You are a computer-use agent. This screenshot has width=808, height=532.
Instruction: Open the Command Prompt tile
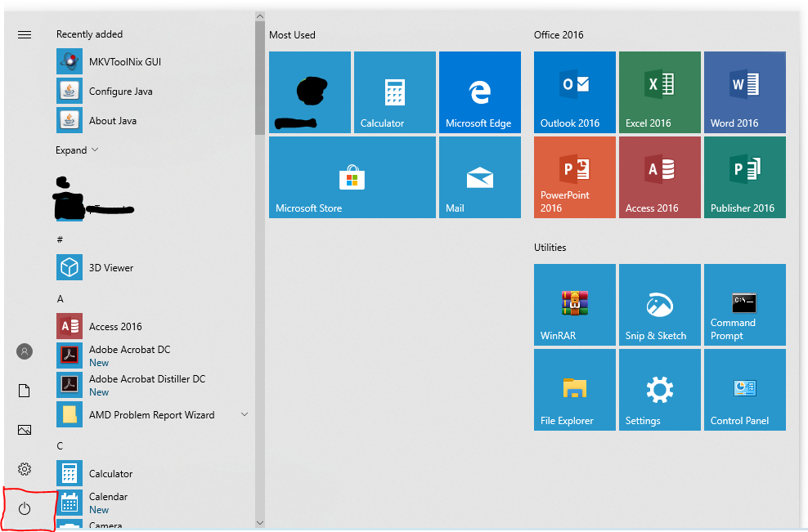tap(744, 305)
